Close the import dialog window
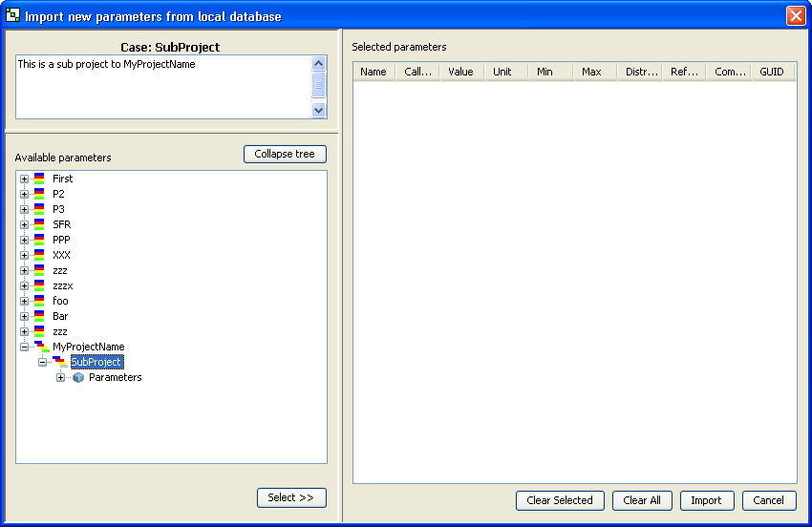Screen dimensions: 812x527 796,15
